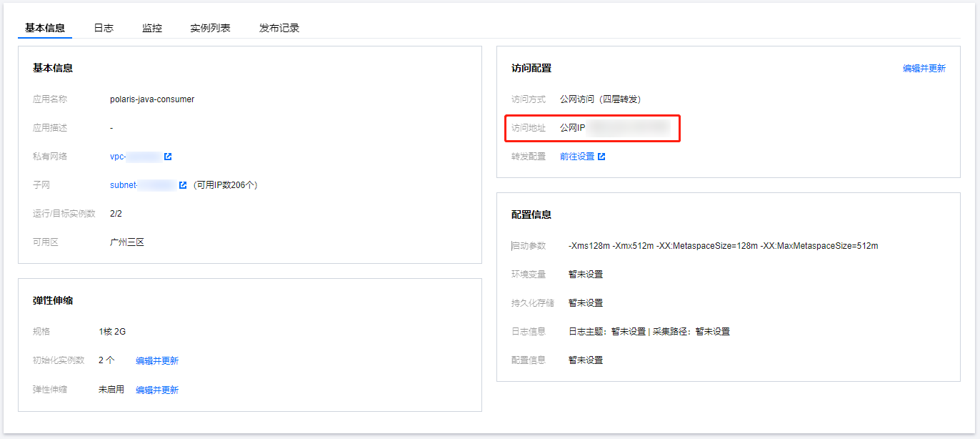This screenshot has width=980, height=439.
Task: Click 编辑并更新 in the 访问配置 panel
Action: [x=924, y=69]
